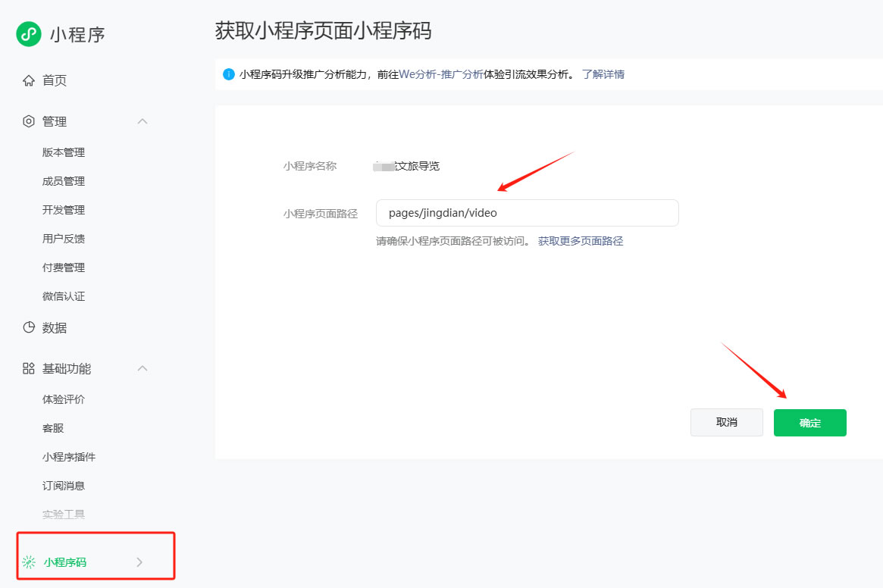The image size is (883, 588).
Task: Go to 成员管理
Action: pyautogui.click(x=64, y=181)
